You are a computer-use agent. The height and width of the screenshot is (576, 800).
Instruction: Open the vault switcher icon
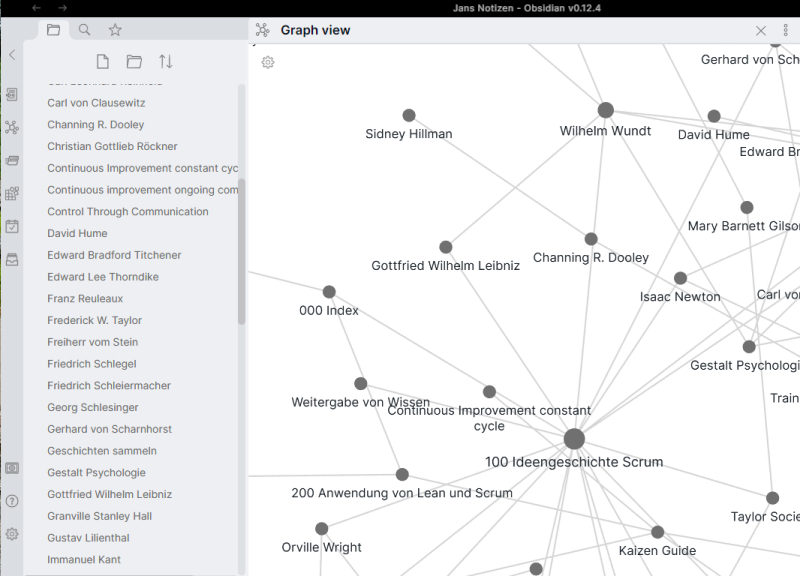[x=12, y=468]
